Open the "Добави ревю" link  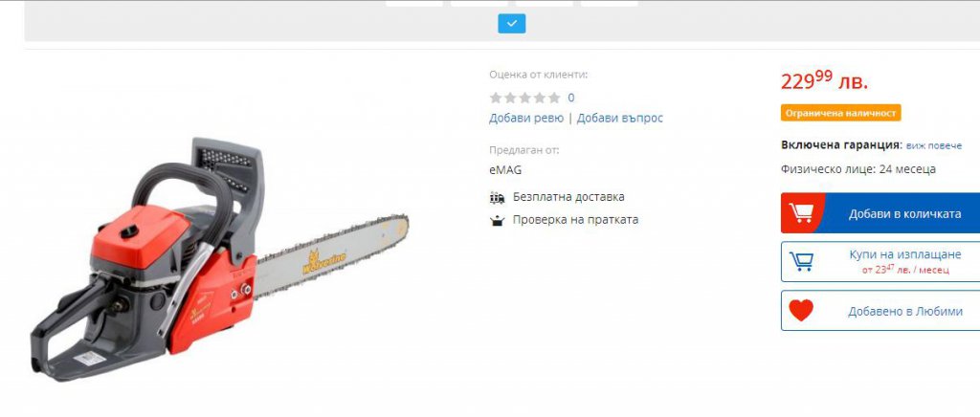526,118
